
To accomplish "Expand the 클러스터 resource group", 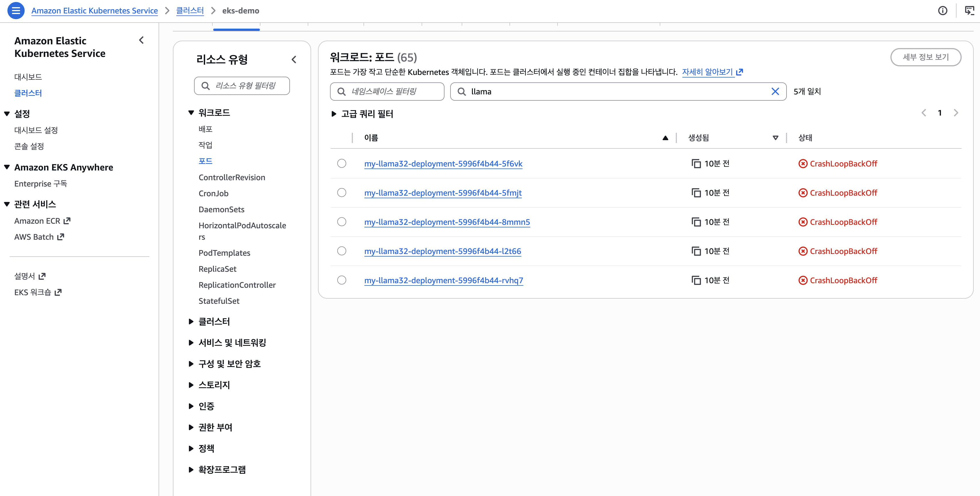I will click(191, 322).
